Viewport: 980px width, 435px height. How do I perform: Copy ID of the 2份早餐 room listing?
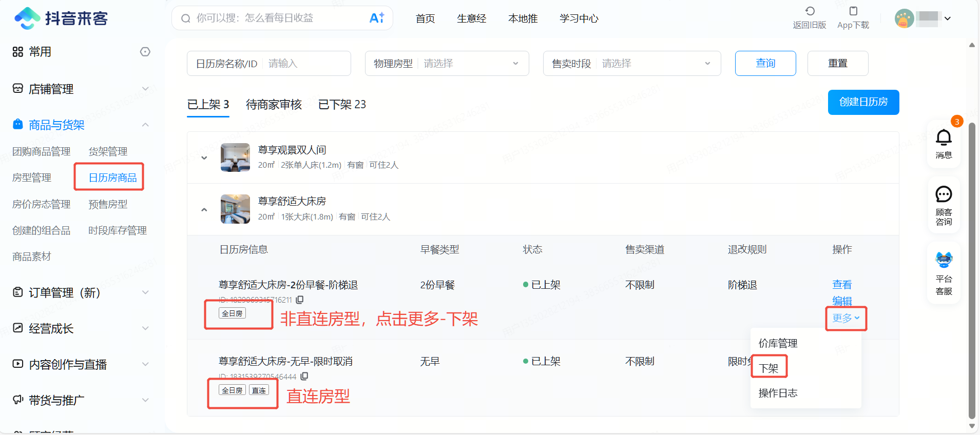coord(300,300)
